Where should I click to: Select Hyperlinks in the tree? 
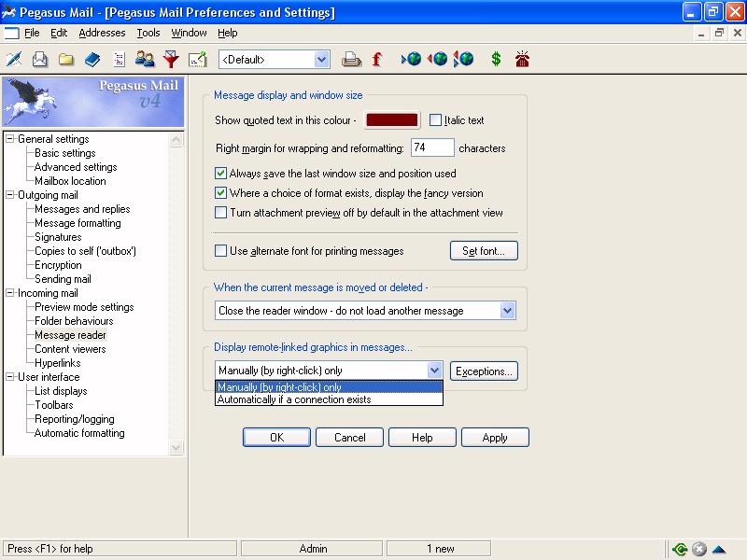click(x=58, y=363)
